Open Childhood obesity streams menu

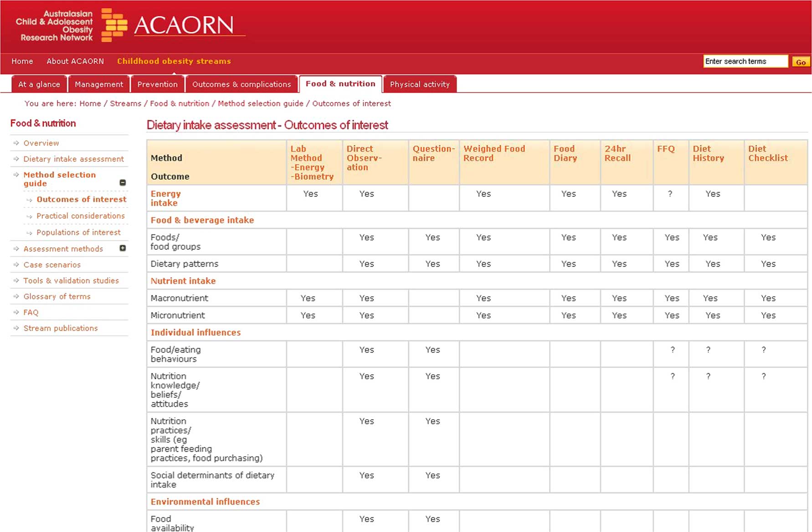(x=174, y=61)
